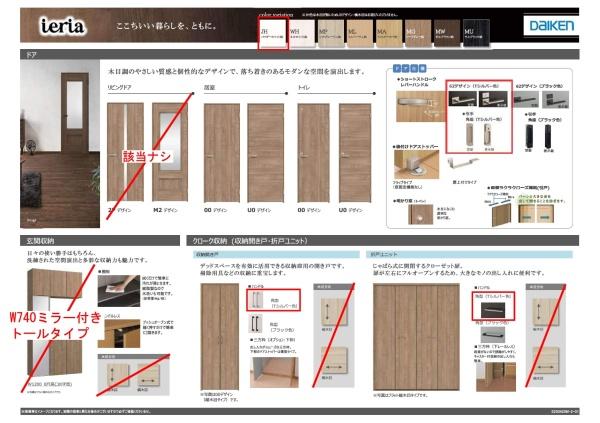The image size is (600, 423).
Task: Click the blue ドア金物 tag badge
Action: pos(410,69)
